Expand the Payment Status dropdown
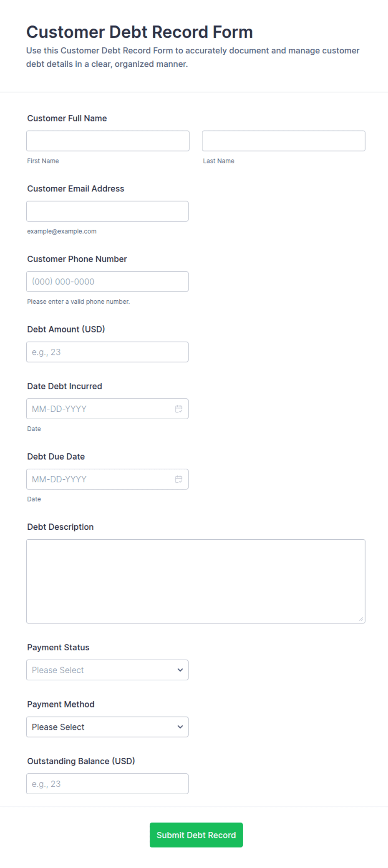This screenshot has width=388, height=868. pyautogui.click(x=107, y=670)
